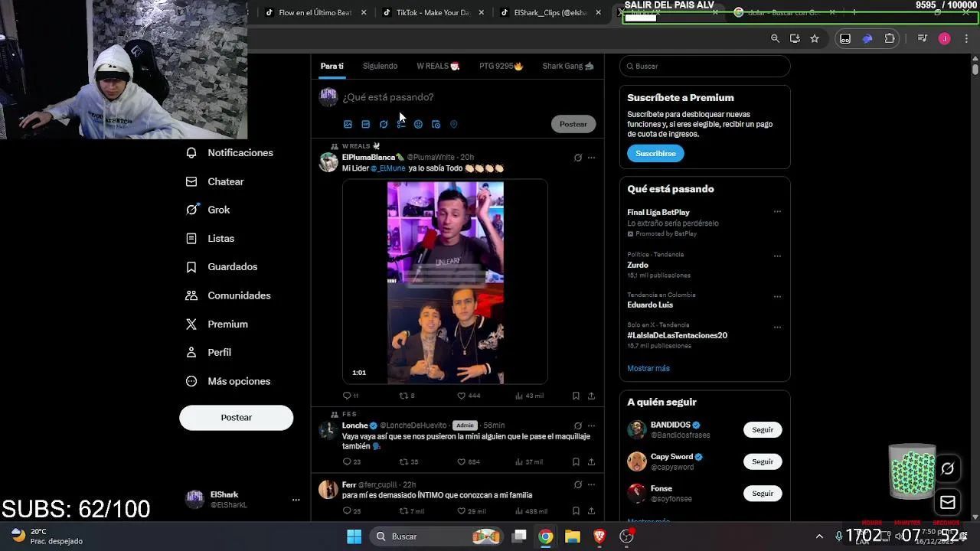View analytics of the ElPlumaBlanca post
980x551 pixels.
[x=529, y=396]
